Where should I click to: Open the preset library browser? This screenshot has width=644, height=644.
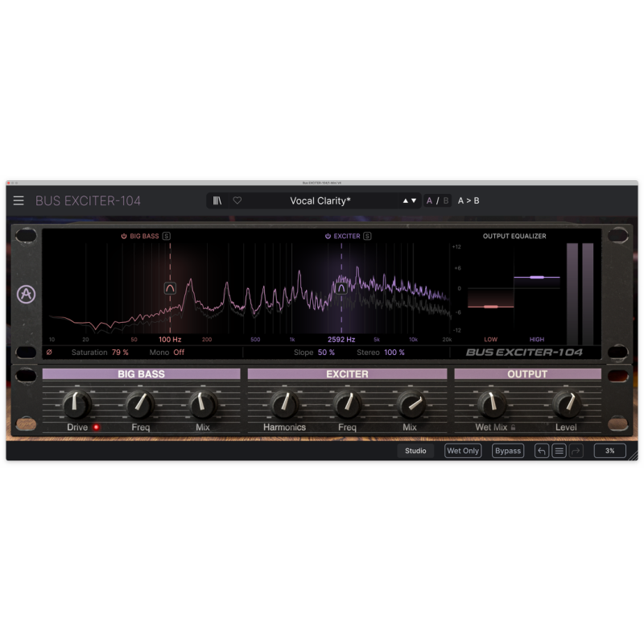(x=217, y=200)
